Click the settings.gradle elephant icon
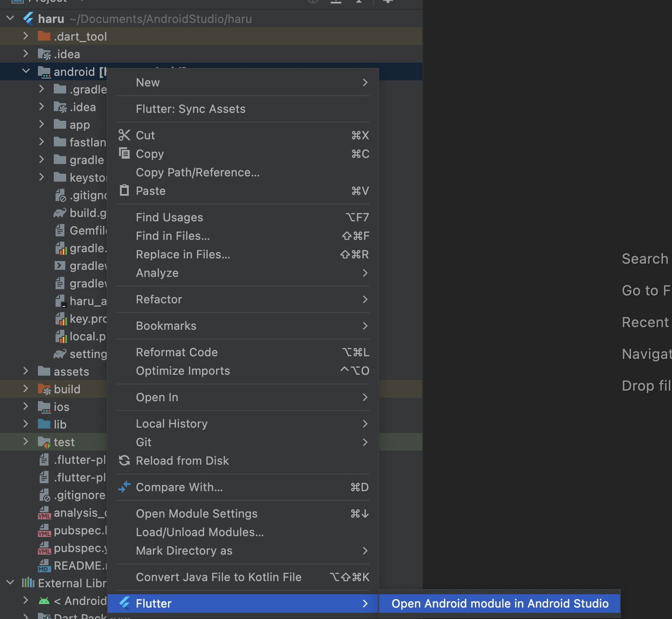Viewport: 672px width, 619px height. pos(60,354)
